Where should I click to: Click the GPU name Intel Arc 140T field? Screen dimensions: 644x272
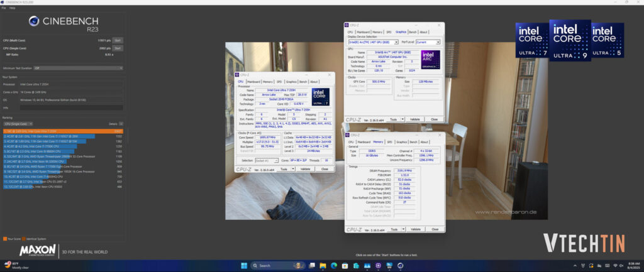(x=393, y=53)
